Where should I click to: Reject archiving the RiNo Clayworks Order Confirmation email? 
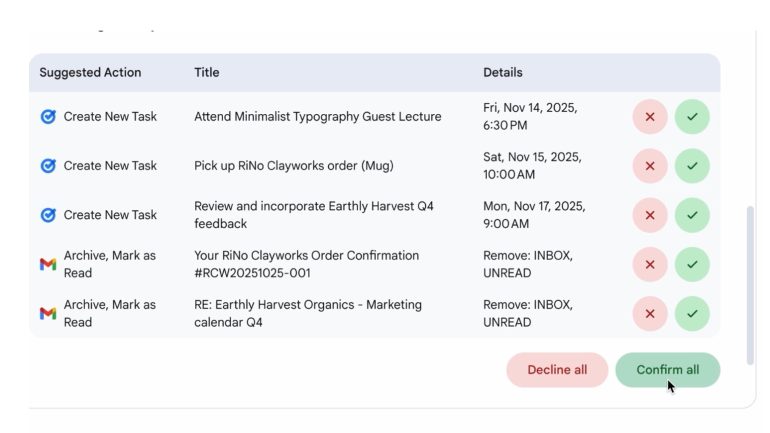click(650, 264)
